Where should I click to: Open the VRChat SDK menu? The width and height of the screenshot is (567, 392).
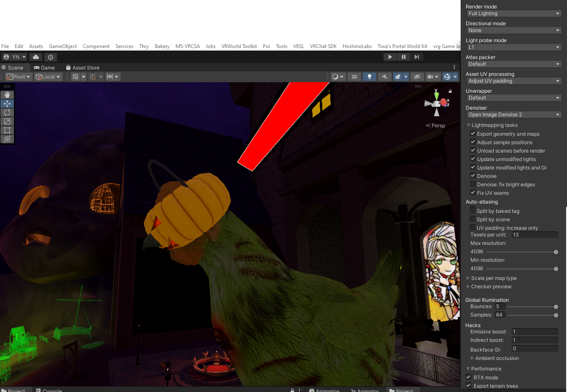point(323,46)
